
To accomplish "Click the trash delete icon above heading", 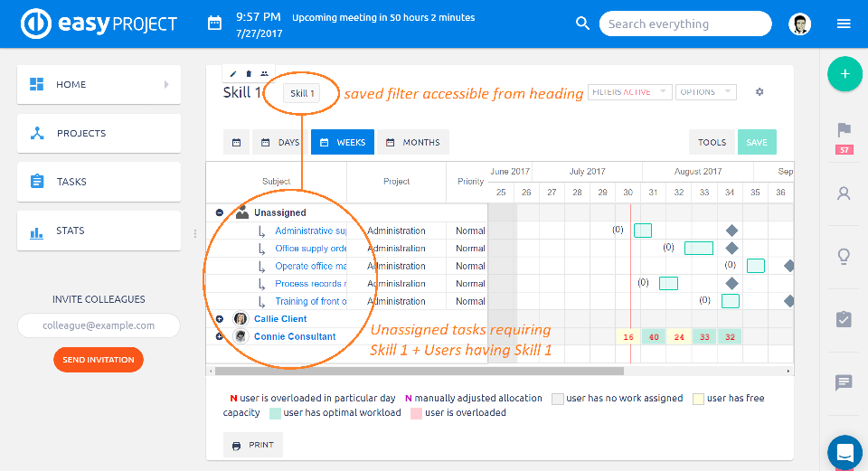I will pos(249,74).
